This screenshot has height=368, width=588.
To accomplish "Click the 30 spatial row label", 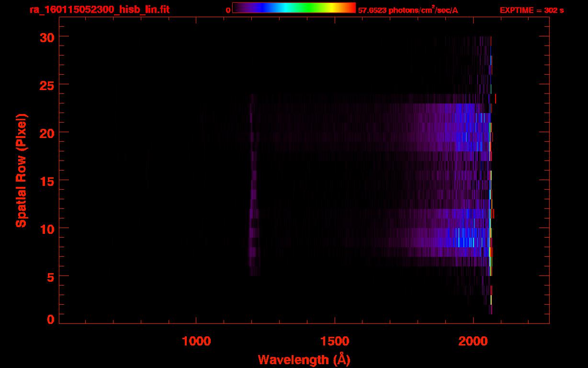I will click(47, 37).
